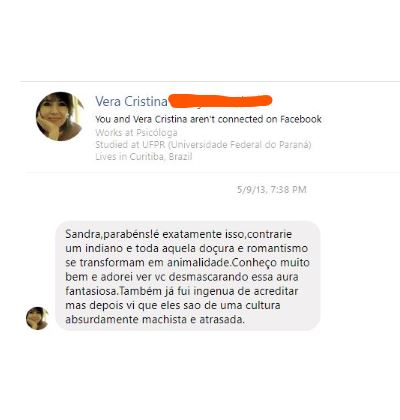Select the gray message bubble from Vera
The width and height of the screenshot is (400, 420).
pyautogui.click(x=188, y=276)
